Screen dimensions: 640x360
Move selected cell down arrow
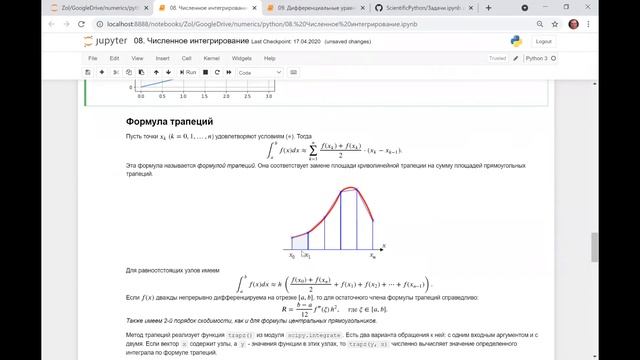[x=168, y=72]
